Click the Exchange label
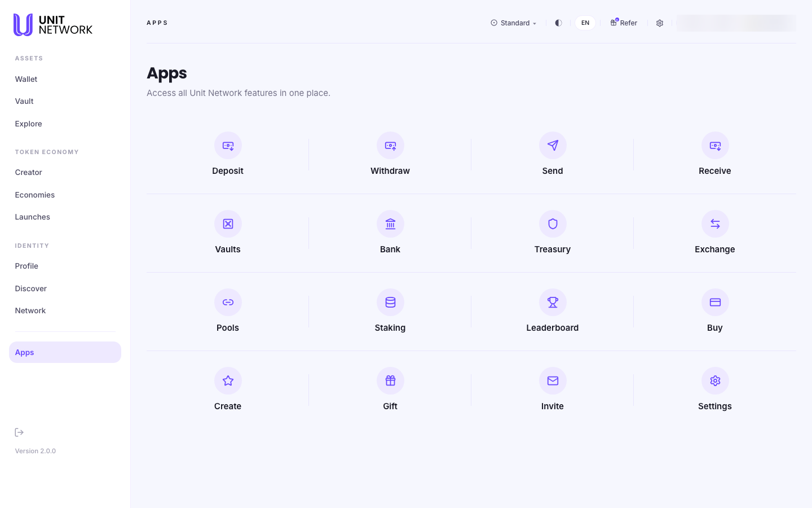Viewport: 812px width, 508px height. click(715, 249)
